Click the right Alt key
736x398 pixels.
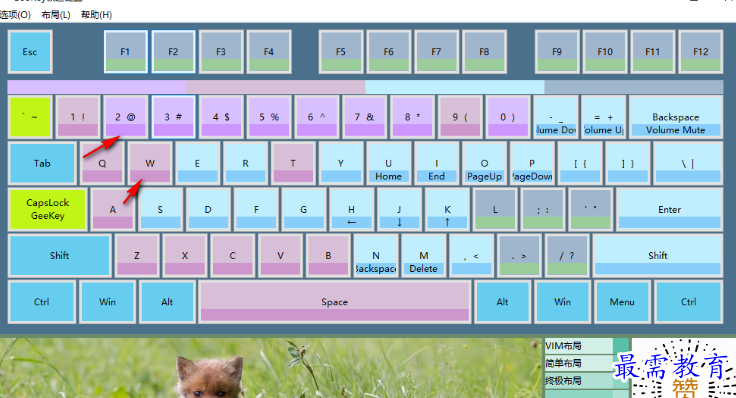pos(503,302)
